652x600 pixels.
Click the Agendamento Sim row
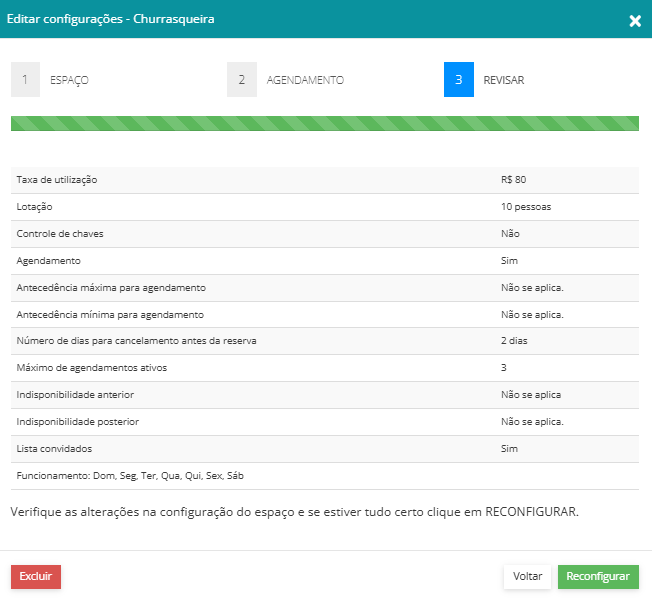pos(325,261)
